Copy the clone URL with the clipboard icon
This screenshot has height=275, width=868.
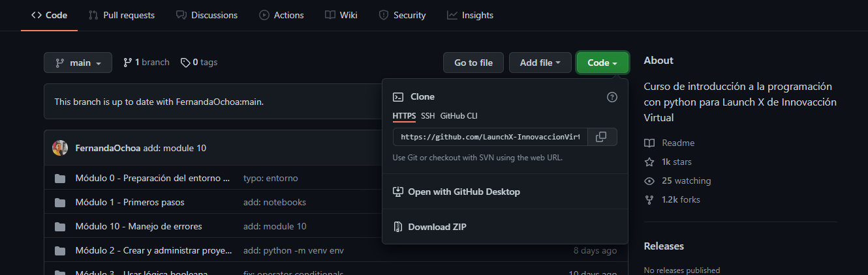tap(602, 137)
